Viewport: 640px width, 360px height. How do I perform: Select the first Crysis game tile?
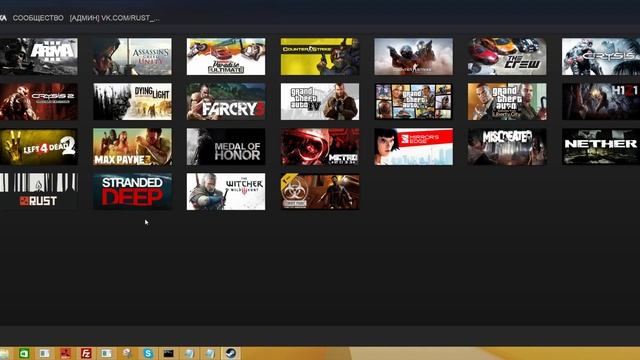pyautogui.click(x=601, y=56)
